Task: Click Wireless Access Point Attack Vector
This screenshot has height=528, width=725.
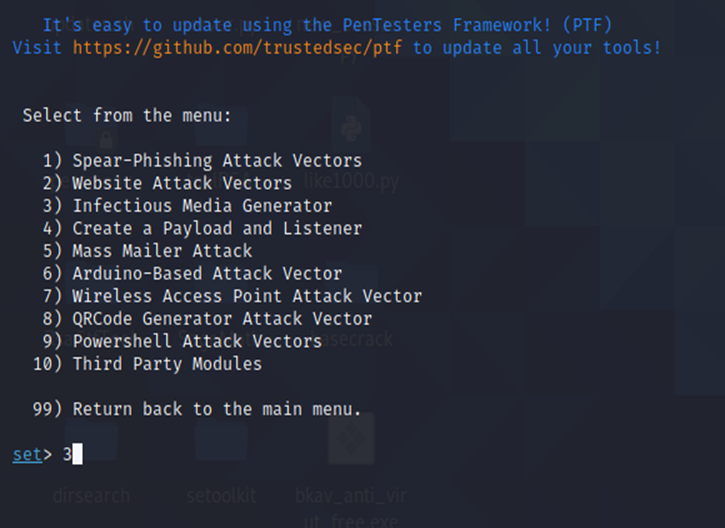Action: point(247,296)
